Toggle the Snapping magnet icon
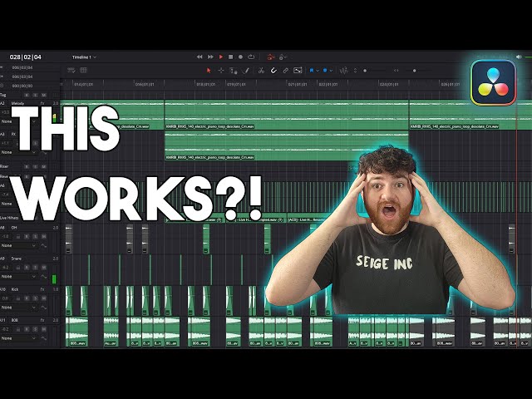 273,70
